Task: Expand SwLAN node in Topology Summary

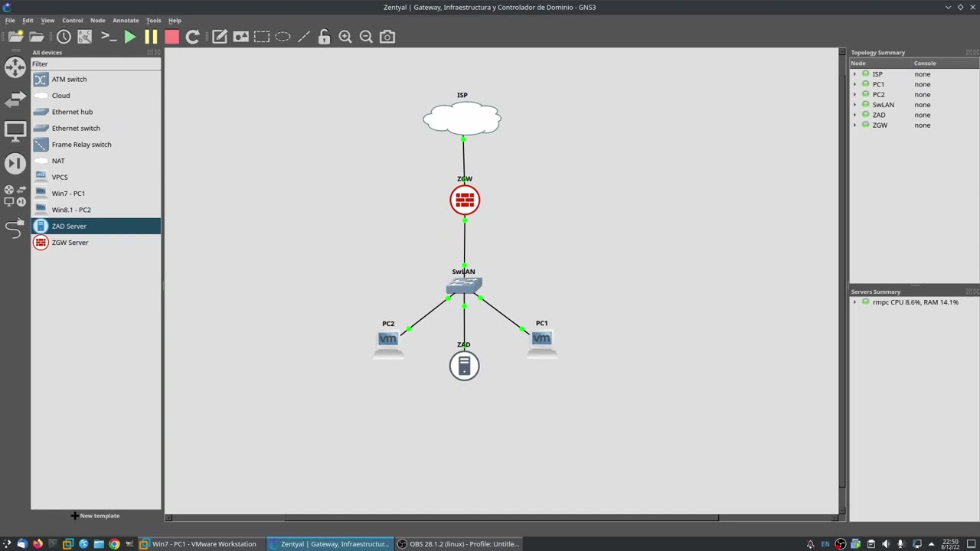Action: [x=855, y=105]
